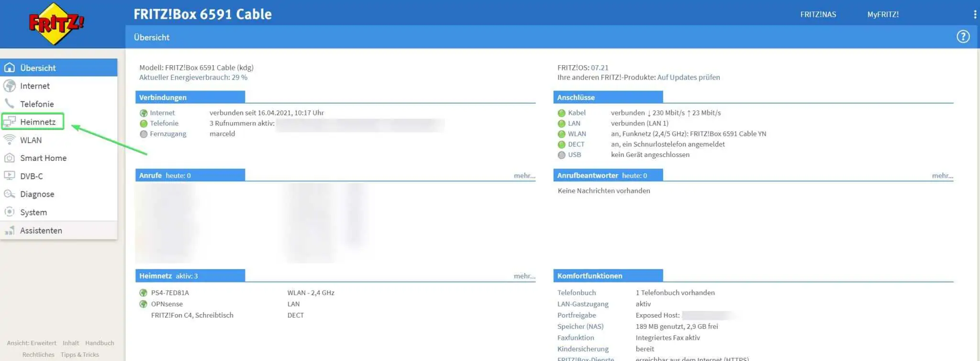
Task: Open the Internet menu item
Action: point(59,86)
